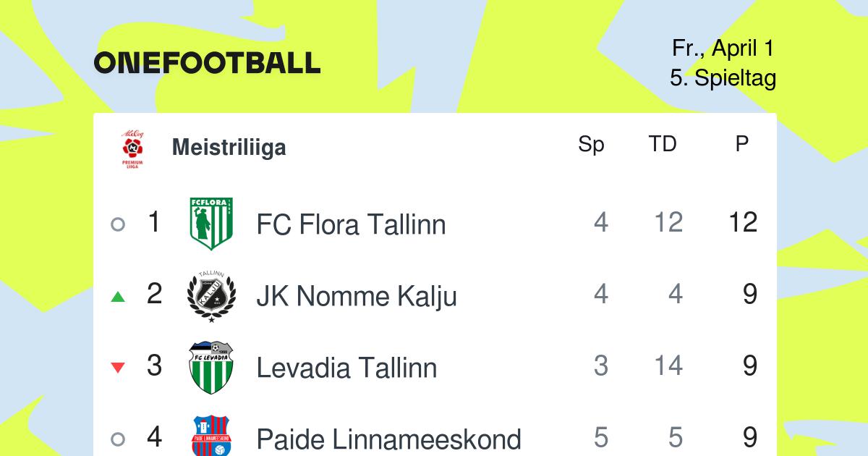Click the red down arrow beside Levadia
This screenshot has height=456, width=868.
(x=118, y=368)
